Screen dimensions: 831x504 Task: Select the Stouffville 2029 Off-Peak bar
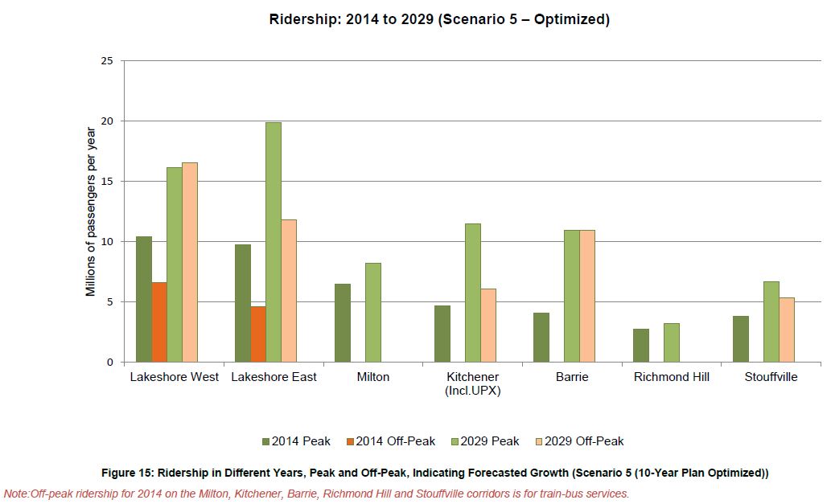point(787,330)
